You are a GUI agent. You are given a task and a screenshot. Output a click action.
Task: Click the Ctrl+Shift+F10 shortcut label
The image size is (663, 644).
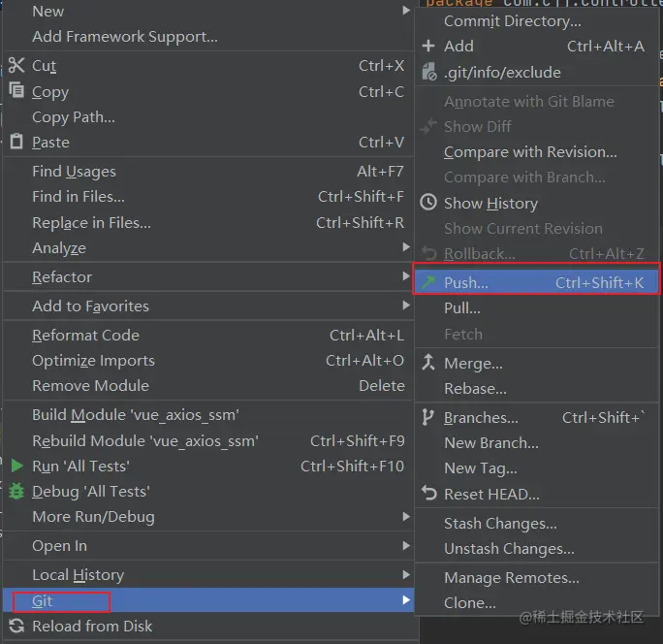[x=352, y=466]
